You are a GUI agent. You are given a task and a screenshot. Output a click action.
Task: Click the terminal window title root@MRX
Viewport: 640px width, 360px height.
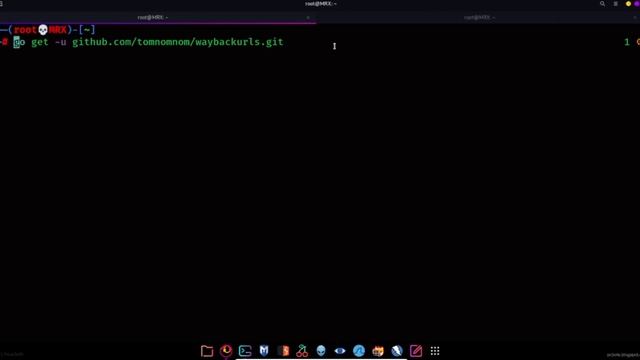(x=320, y=4)
